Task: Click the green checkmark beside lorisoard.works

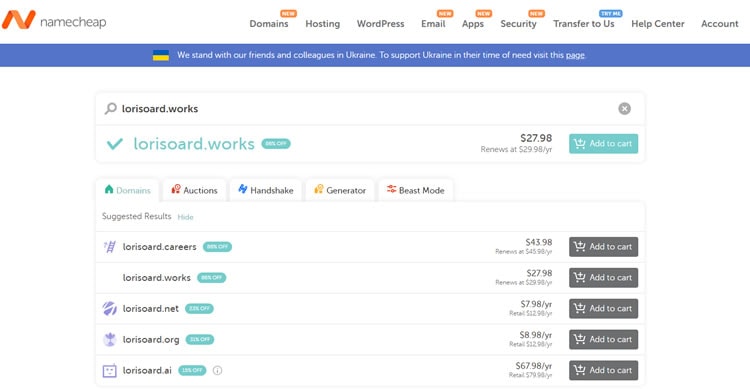Action: [x=115, y=144]
